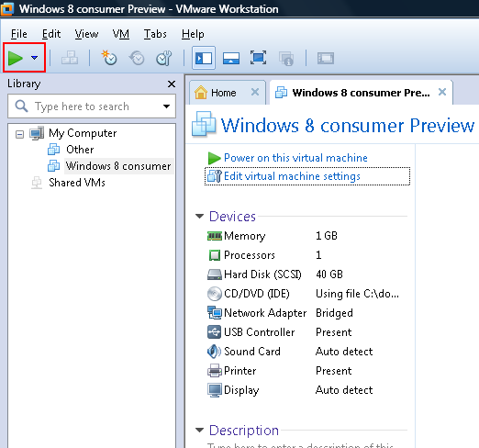Open the File menu
Image resolution: width=479 pixels, height=448 pixels.
point(19,34)
